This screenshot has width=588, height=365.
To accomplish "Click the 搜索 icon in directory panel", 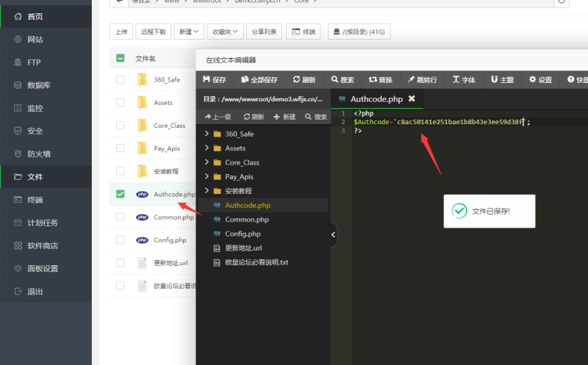I will click(308, 117).
